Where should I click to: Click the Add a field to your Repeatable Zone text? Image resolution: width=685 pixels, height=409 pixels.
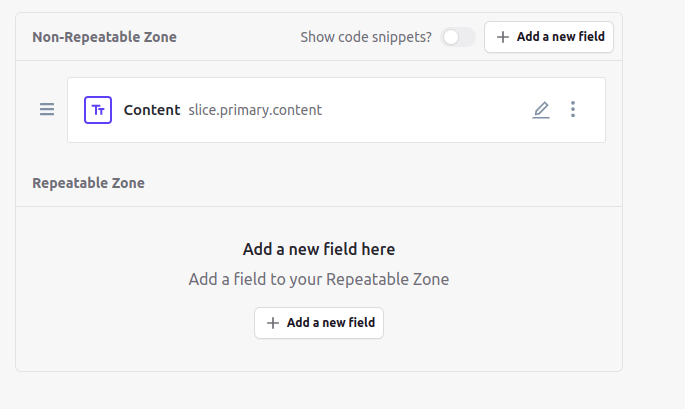319,279
